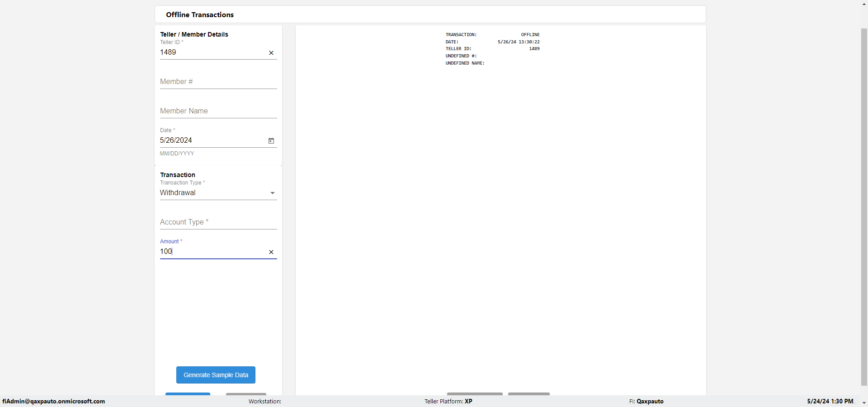Click the scroll down arrow in the scrollbar

tap(864, 402)
